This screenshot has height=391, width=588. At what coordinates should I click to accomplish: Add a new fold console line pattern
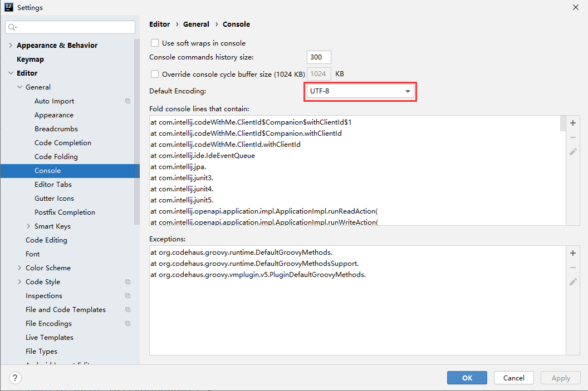point(572,123)
